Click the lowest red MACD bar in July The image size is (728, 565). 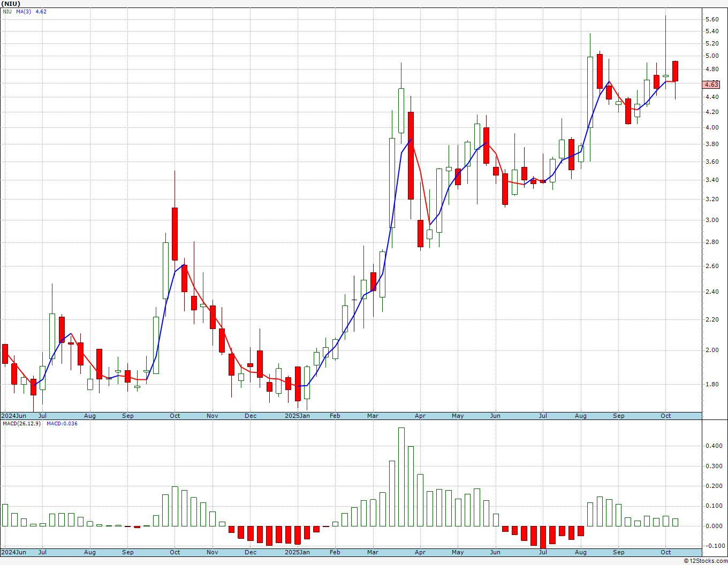coord(543,537)
